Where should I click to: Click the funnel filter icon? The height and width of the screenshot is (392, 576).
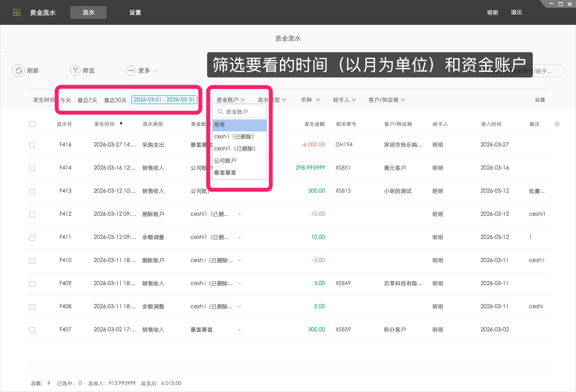click(x=75, y=71)
